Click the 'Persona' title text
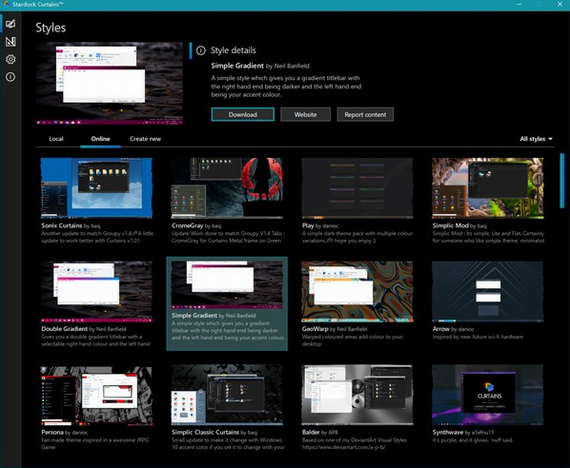 [x=52, y=432]
